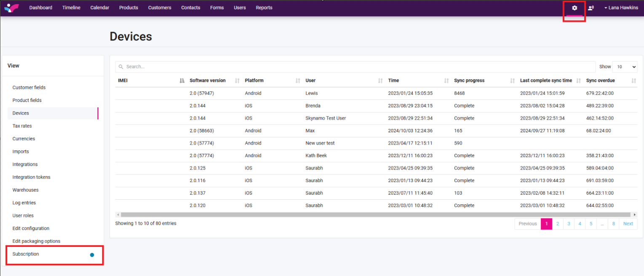Open the Show entries count dropdown
The image size is (644, 276).
pos(624,67)
